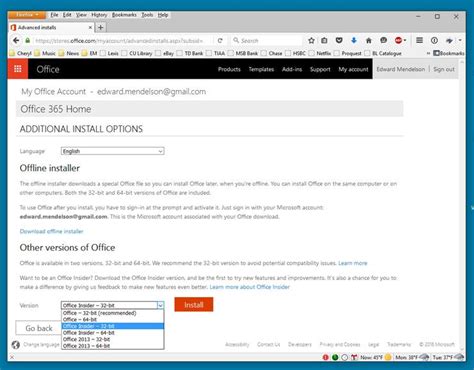Click Sign out
The height and width of the screenshot is (370, 474).
click(x=444, y=69)
